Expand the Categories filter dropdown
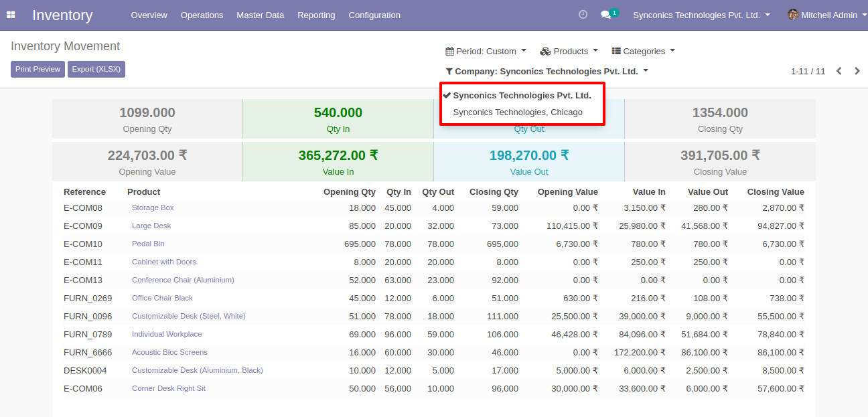Screen dimensions: 868x417 [643, 52]
